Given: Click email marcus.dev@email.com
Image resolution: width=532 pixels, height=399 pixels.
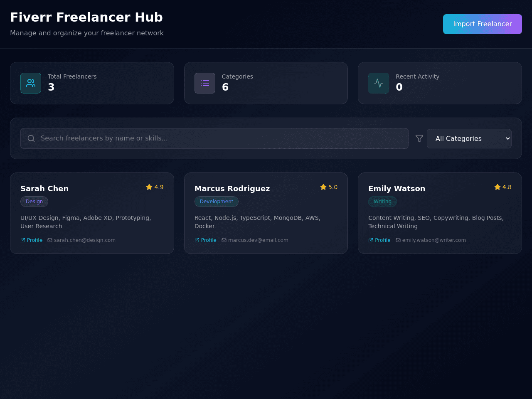Looking at the screenshot, I should click(x=258, y=240).
